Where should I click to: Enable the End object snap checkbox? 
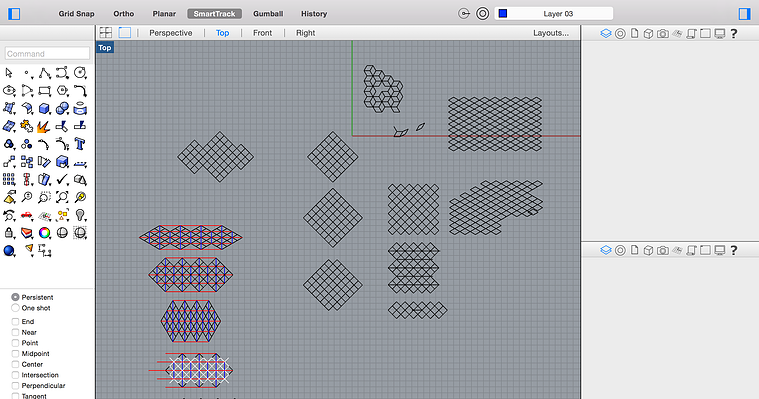click(x=15, y=322)
